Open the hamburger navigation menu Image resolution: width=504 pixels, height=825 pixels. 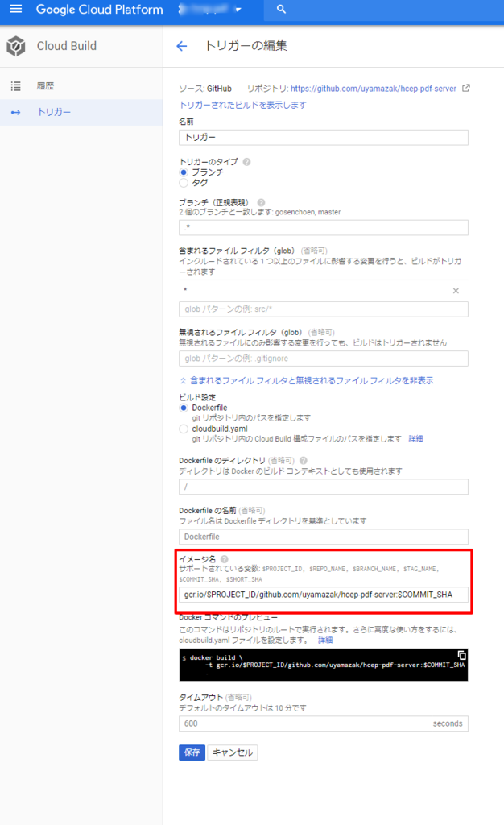click(16, 9)
